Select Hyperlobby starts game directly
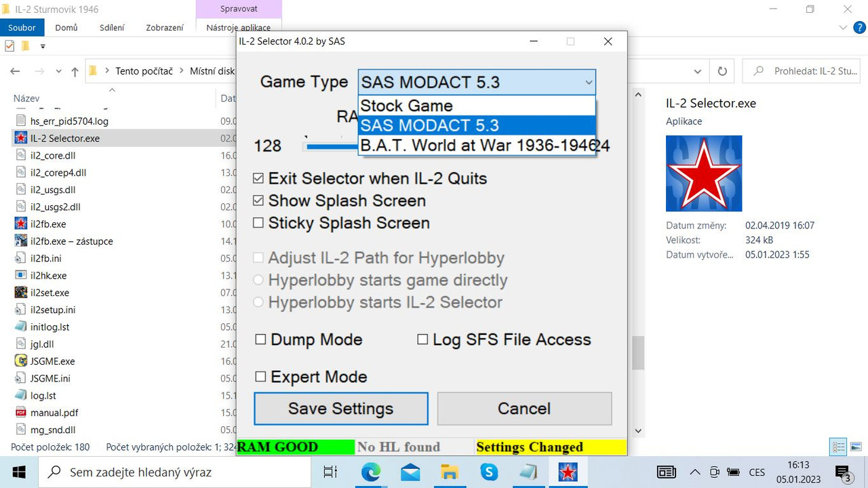 pyautogui.click(x=380, y=281)
